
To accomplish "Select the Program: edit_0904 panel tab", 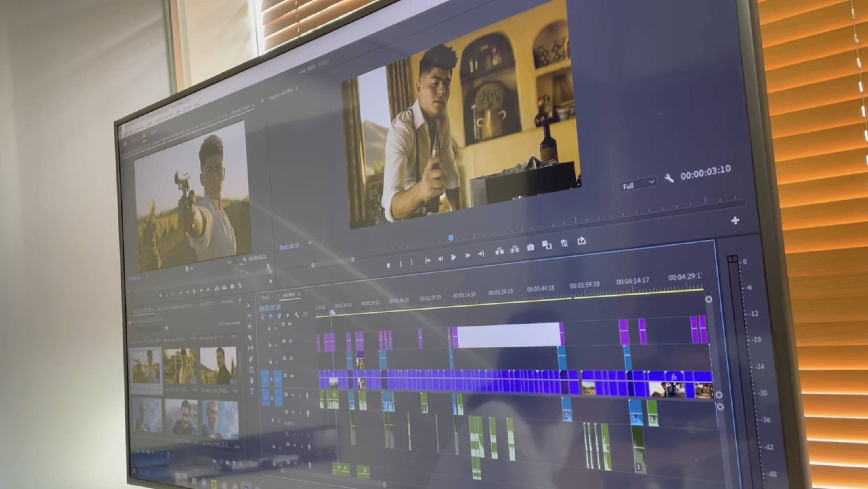I will pyautogui.click(x=280, y=94).
